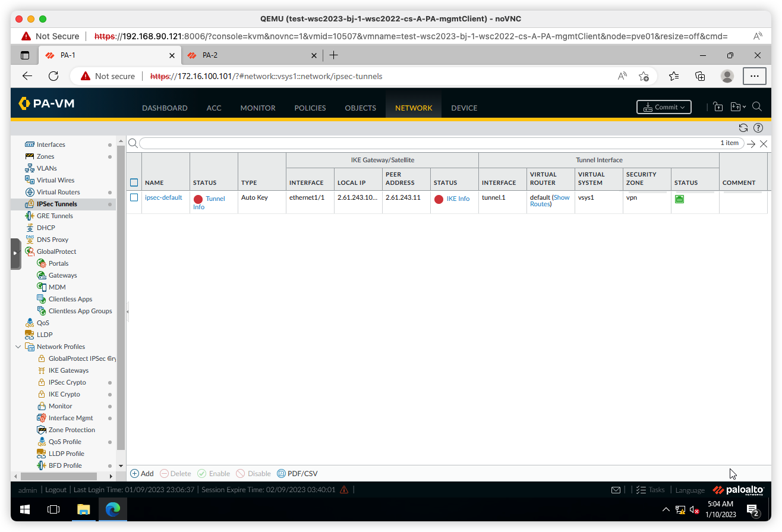Viewport: 782px width, 532px height.
Task: Click the Show Routes link
Action: pyautogui.click(x=550, y=201)
